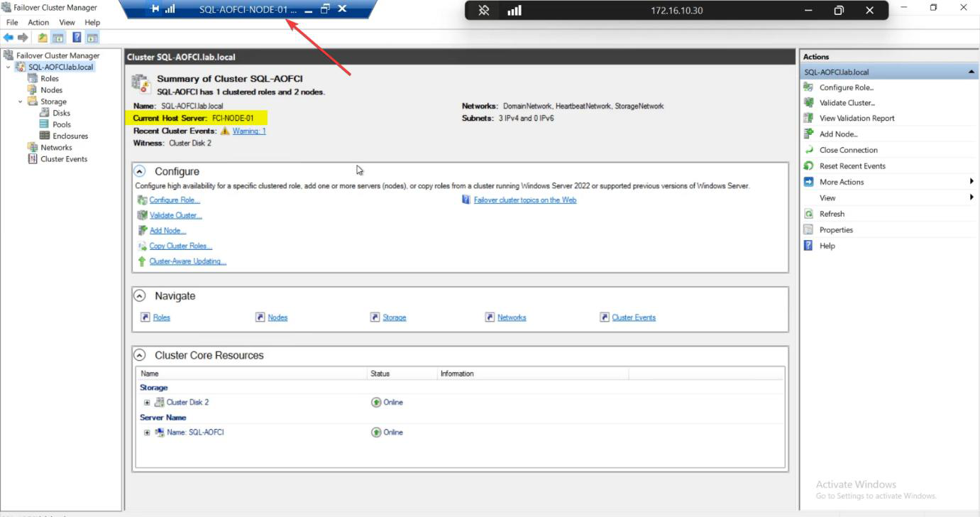Viewport: 980px width, 517px height.
Task: Click the Help icon in Actions pane
Action: tap(808, 246)
